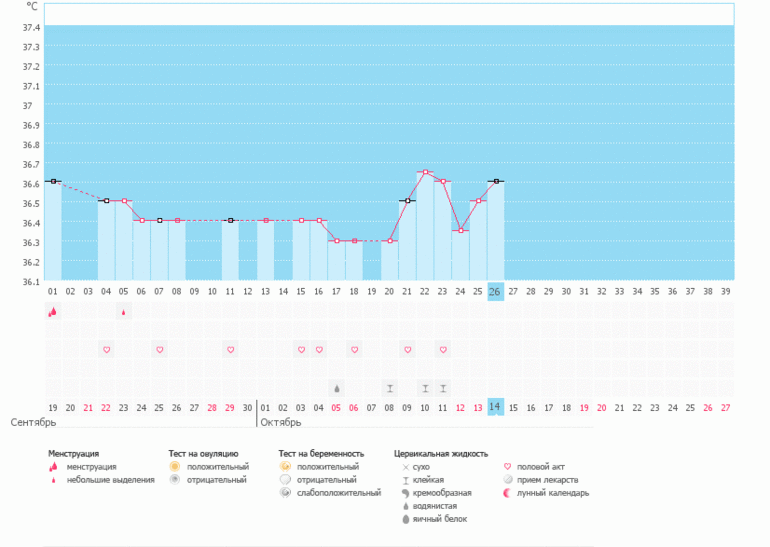Click the sticky fluid icon on cycle day 22

click(425, 387)
